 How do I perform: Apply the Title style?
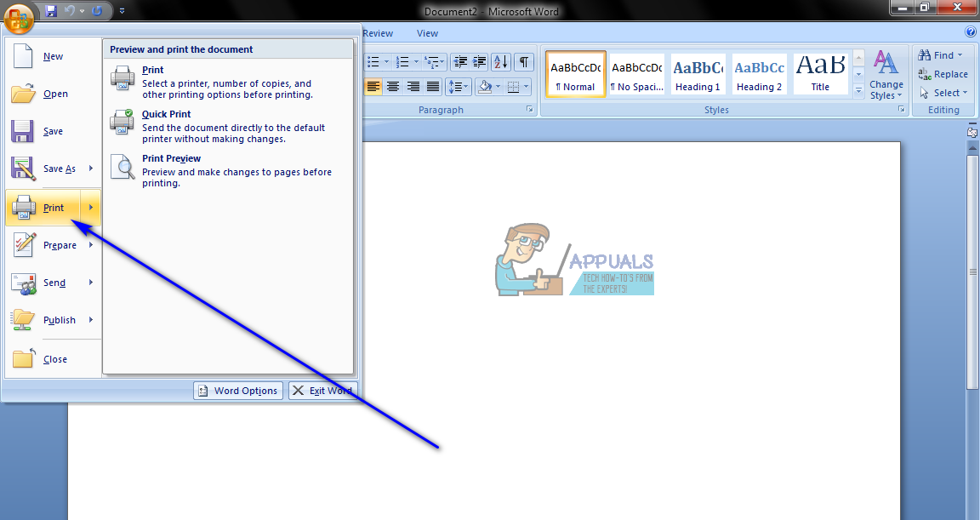coord(820,74)
